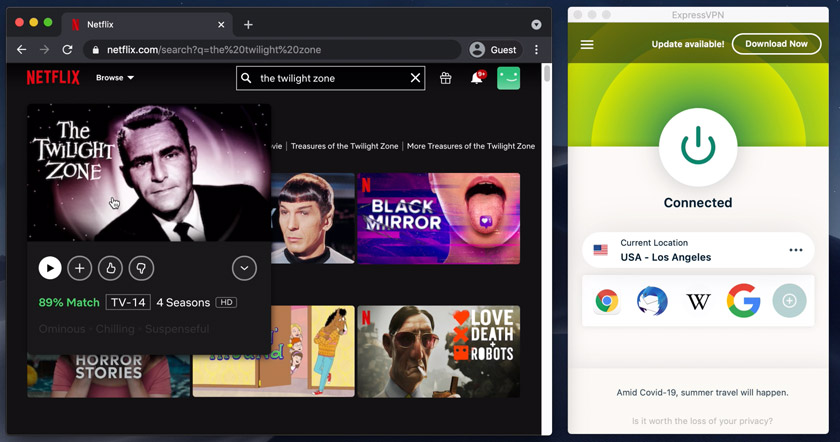Open the Netflix profile avatar menu
The image size is (840, 442).
coord(508,78)
